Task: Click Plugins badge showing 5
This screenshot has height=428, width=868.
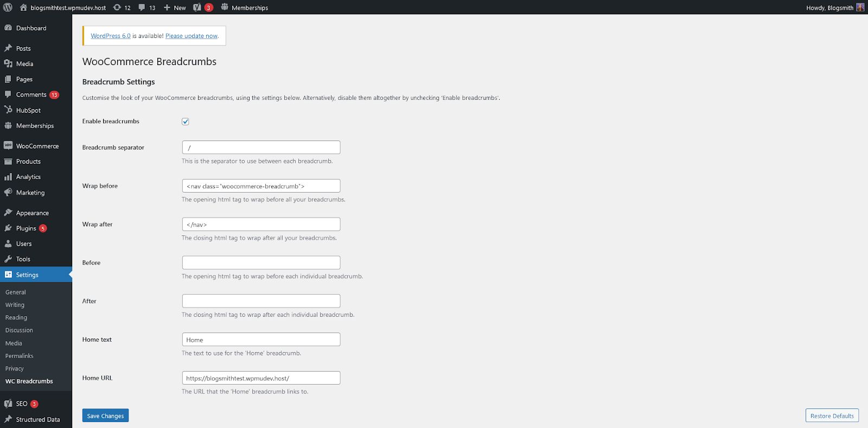Action: pyautogui.click(x=43, y=228)
